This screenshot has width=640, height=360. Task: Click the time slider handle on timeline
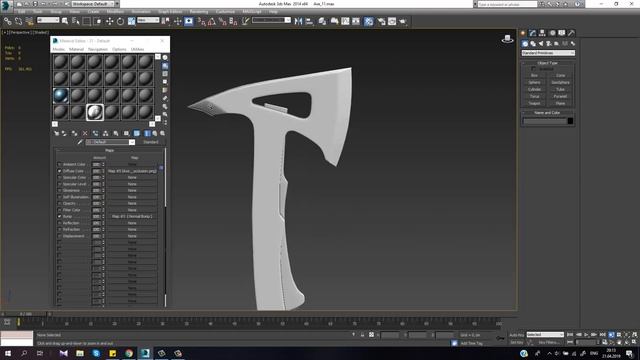(26, 314)
